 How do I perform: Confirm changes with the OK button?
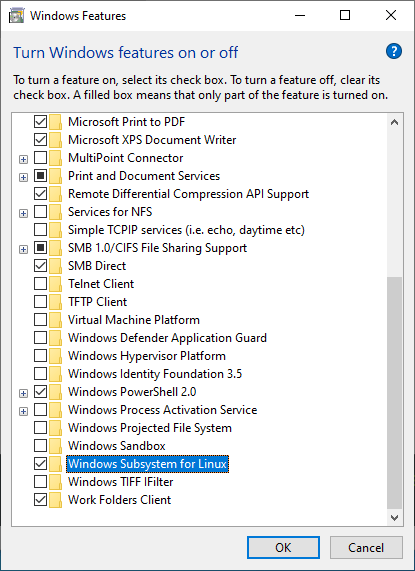283,548
